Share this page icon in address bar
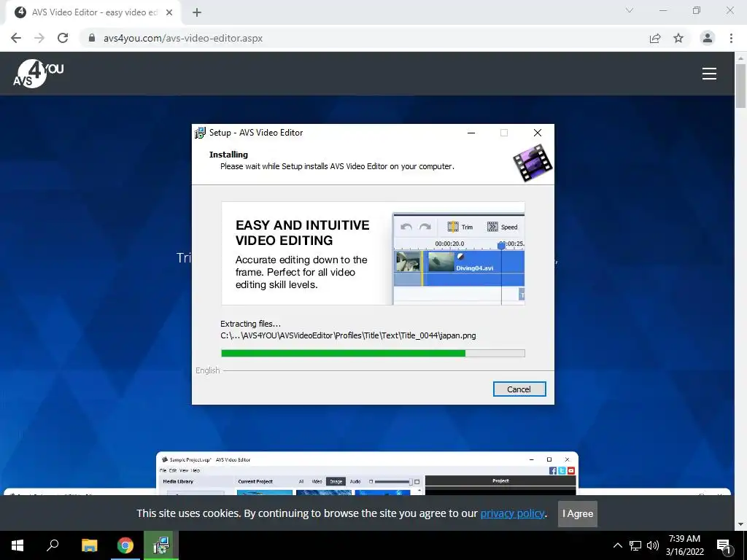 655,38
